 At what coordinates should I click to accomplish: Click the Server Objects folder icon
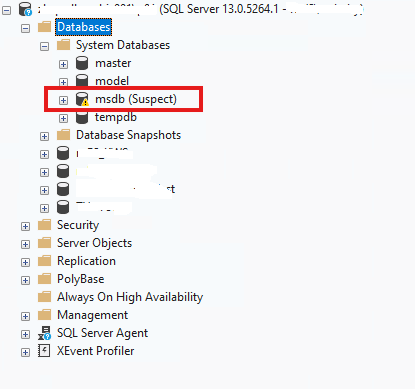[x=44, y=243]
